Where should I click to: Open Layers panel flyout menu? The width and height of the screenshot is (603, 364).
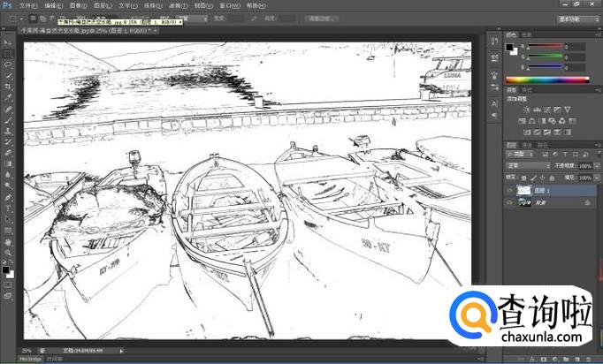point(599,145)
